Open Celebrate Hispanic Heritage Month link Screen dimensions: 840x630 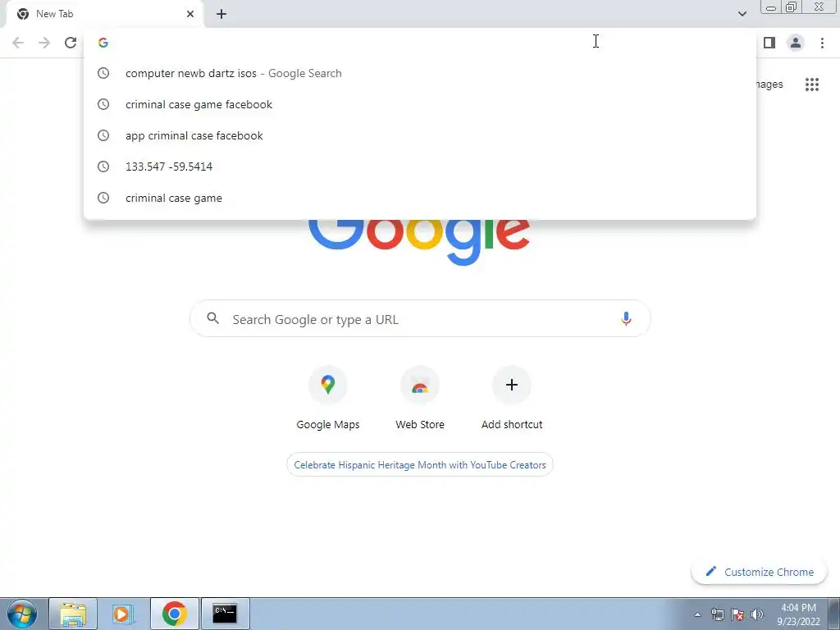point(420,465)
